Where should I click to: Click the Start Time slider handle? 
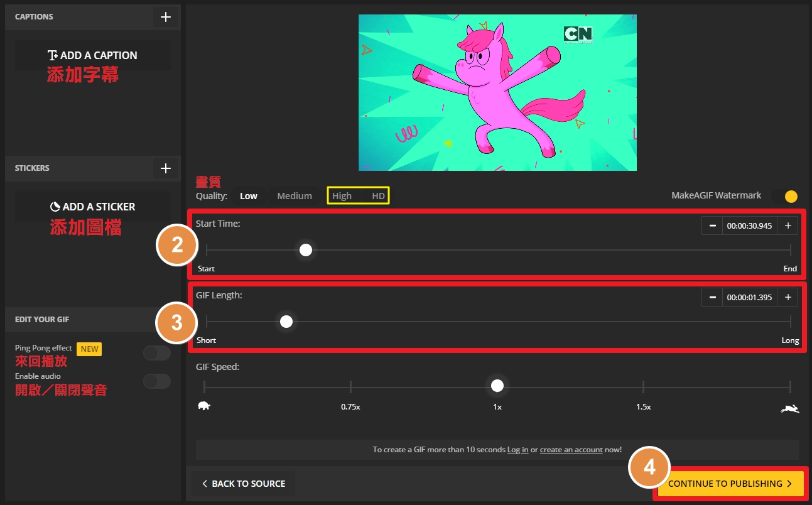click(306, 250)
